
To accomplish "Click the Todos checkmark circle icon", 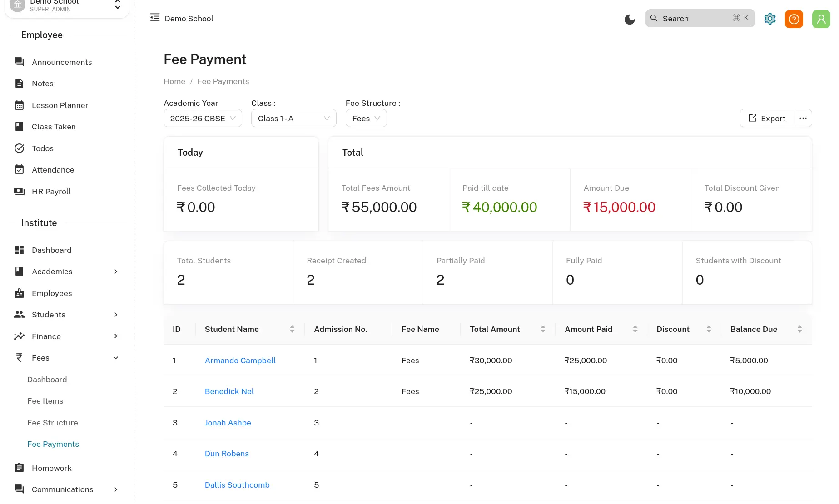I will pos(19,148).
